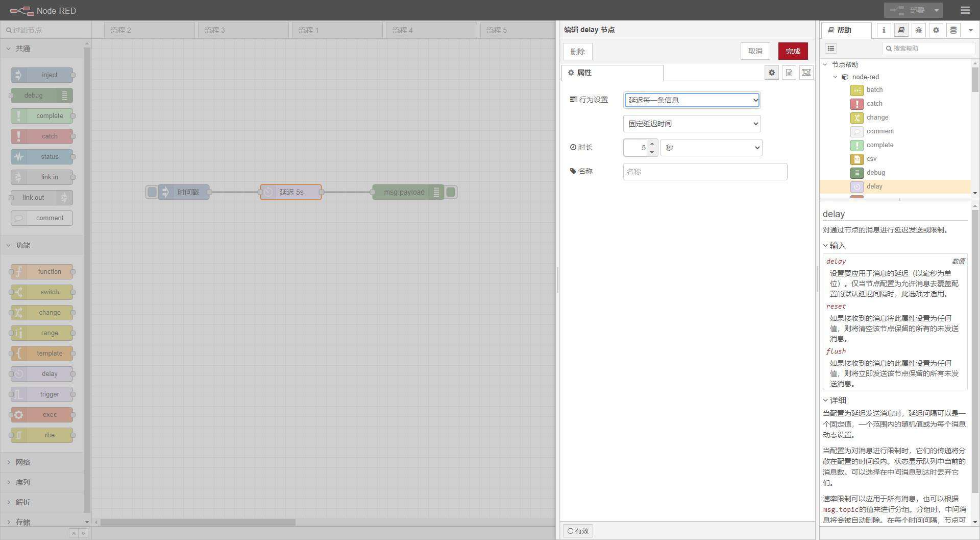Open the debug messages sidebar icon

[x=919, y=30]
